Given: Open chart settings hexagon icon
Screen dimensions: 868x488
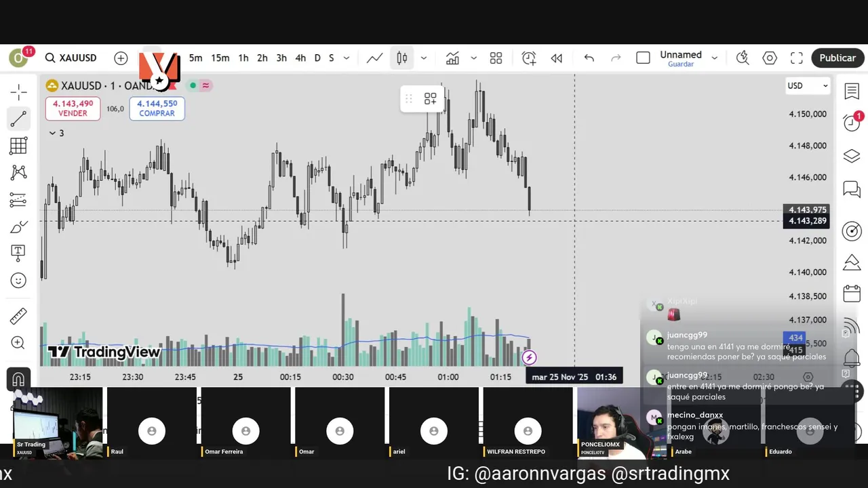Looking at the screenshot, I should pos(770,58).
